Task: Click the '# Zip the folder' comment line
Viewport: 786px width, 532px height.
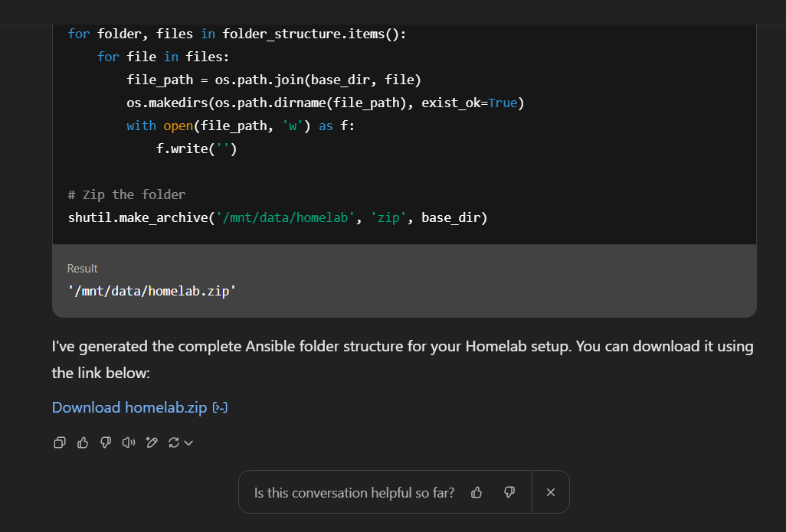Action: click(127, 194)
